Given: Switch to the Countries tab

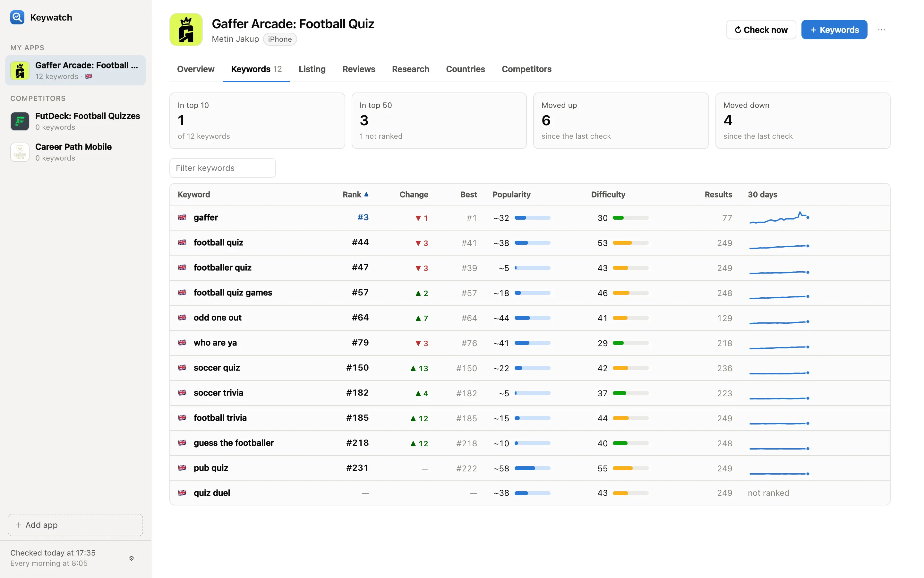Looking at the screenshot, I should coord(466,69).
